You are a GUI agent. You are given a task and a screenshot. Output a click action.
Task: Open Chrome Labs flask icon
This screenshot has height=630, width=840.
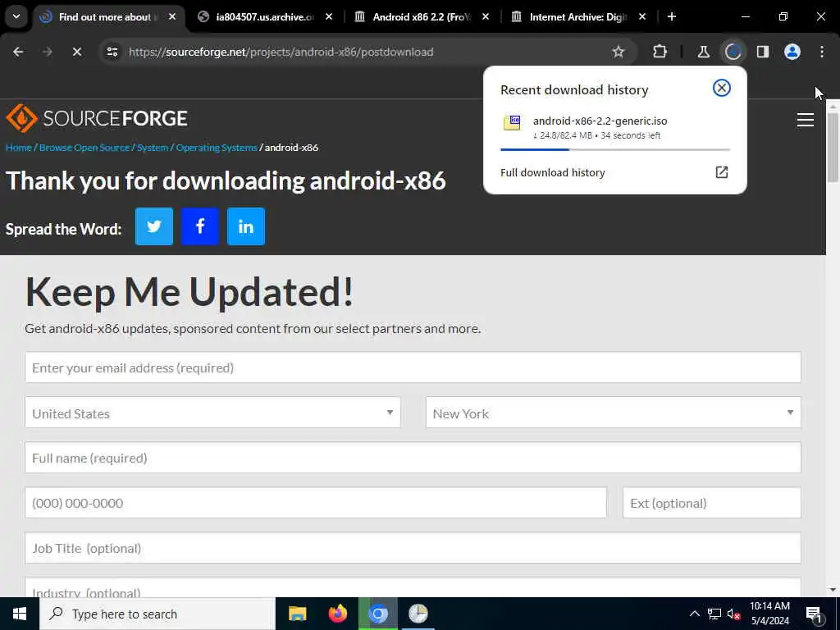(703, 52)
